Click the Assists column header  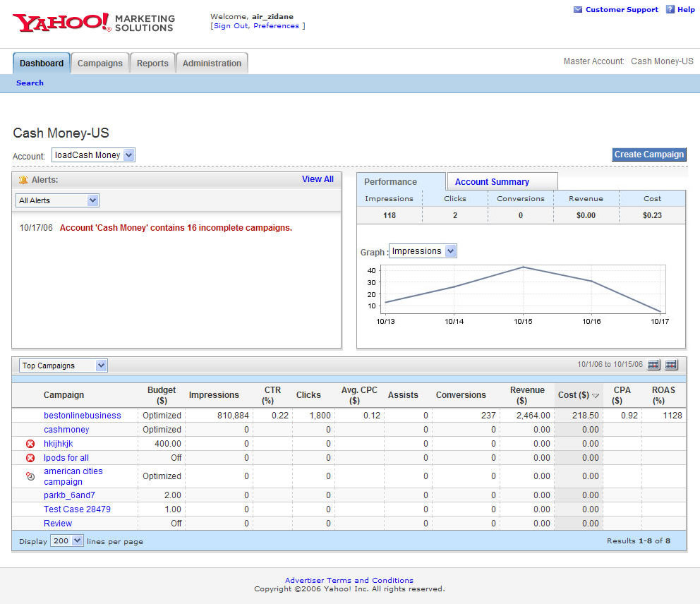click(403, 395)
